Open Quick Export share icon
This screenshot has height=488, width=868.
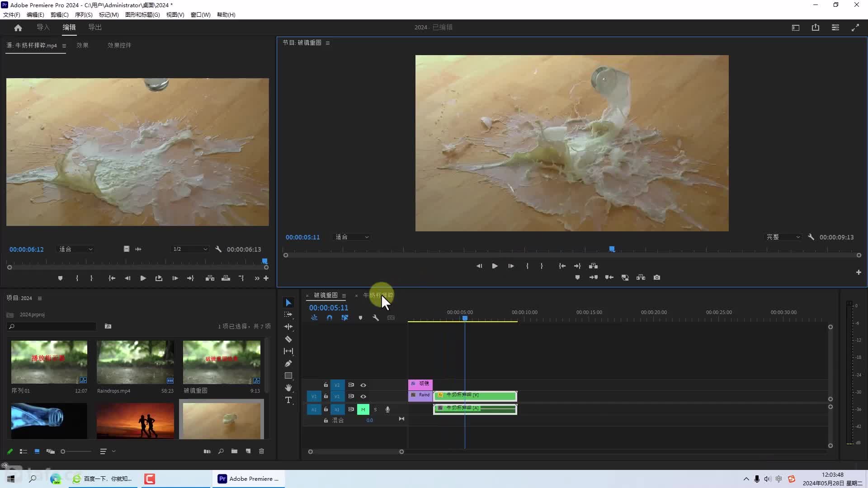[x=816, y=28]
